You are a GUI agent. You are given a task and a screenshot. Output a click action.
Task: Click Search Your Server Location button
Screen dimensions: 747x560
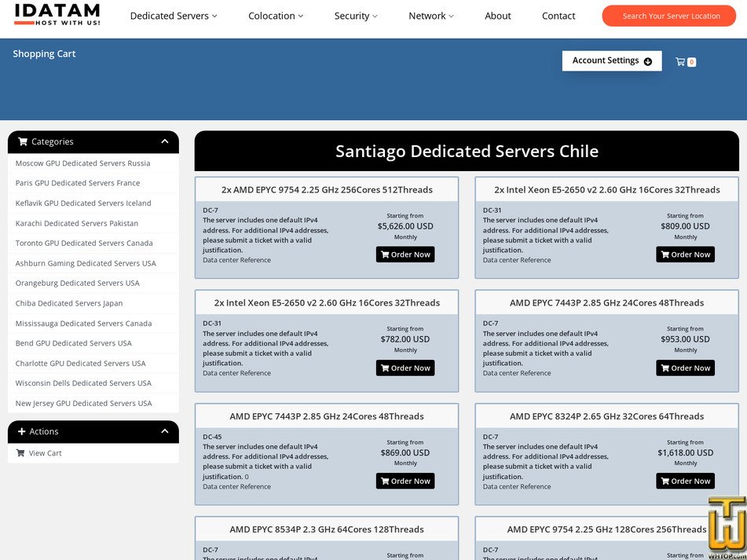[x=671, y=16]
